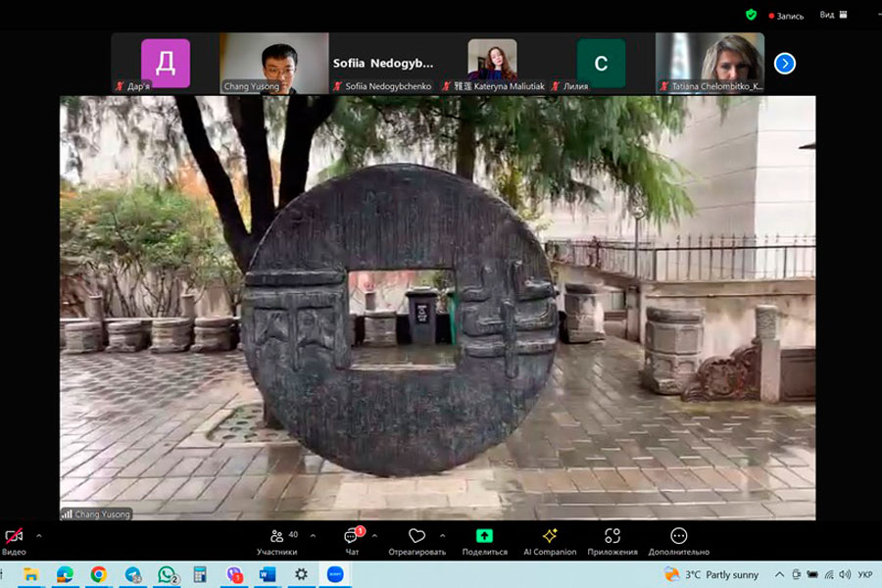Open the Приложения apps icon
882x588 pixels.
[x=612, y=536]
